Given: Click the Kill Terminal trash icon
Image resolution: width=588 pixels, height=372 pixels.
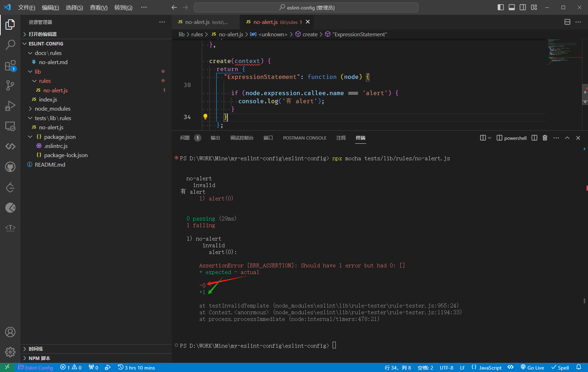Looking at the screenshot, I should [x=545, y=138].
